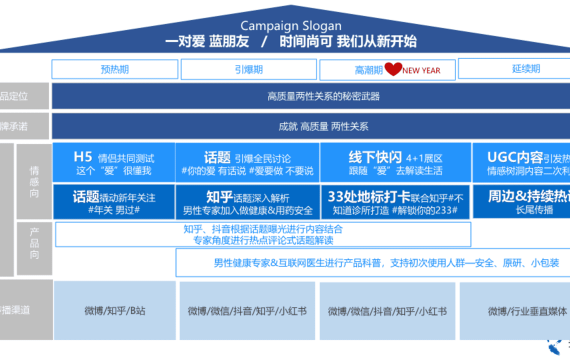This screenshot has height=360, width=570.
Task: Select channel cell 微博/知乎/B站
Action: coord(115,311)
